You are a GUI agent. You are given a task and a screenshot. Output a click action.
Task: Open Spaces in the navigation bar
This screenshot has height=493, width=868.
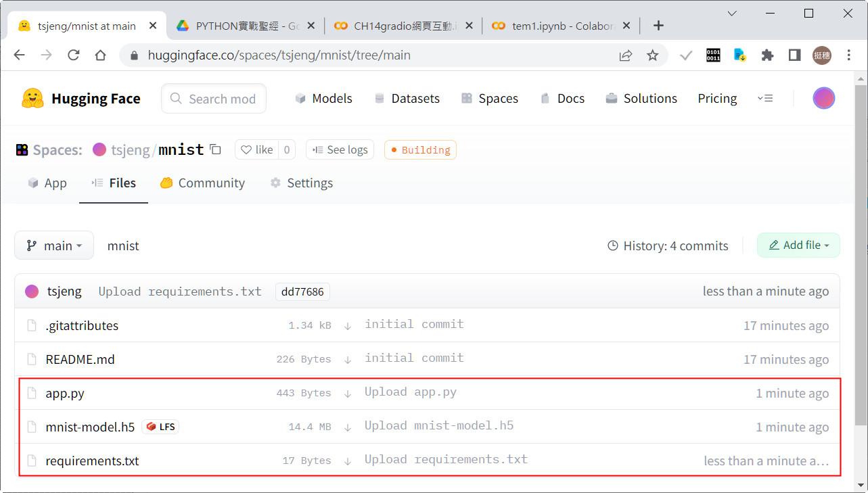click(x=490, y=99)
